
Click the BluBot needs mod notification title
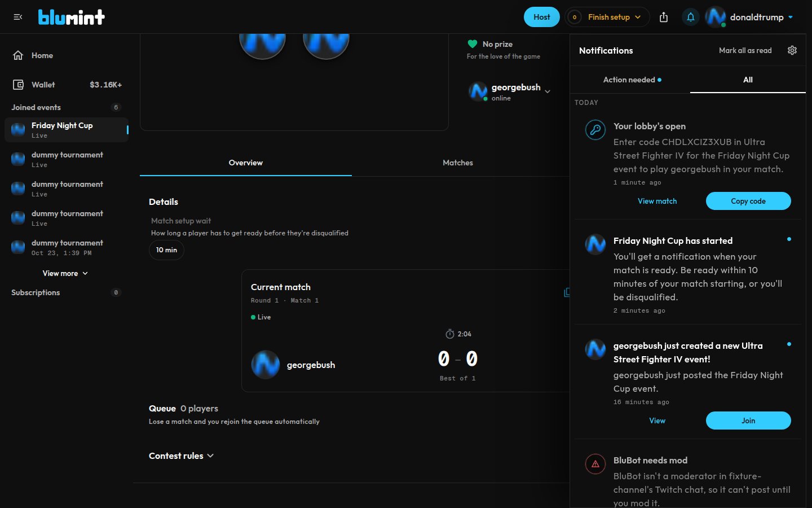[x=650, y=461]
